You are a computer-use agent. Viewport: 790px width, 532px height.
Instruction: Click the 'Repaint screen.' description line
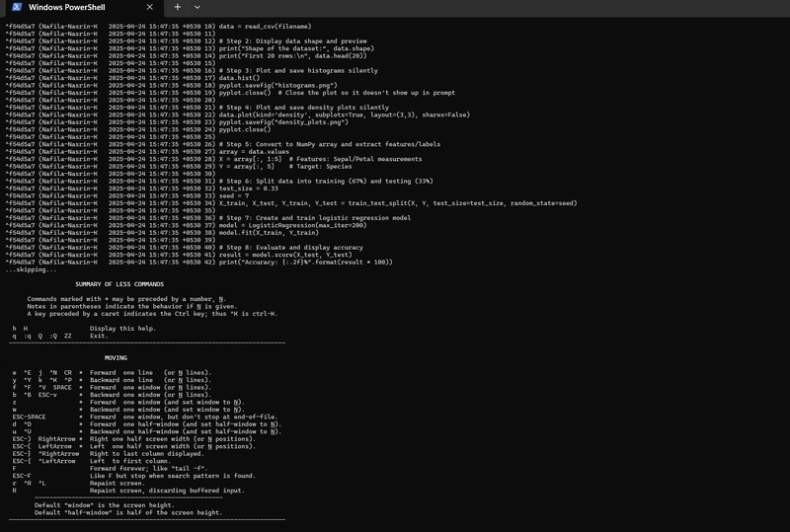(x=117, y=483)
